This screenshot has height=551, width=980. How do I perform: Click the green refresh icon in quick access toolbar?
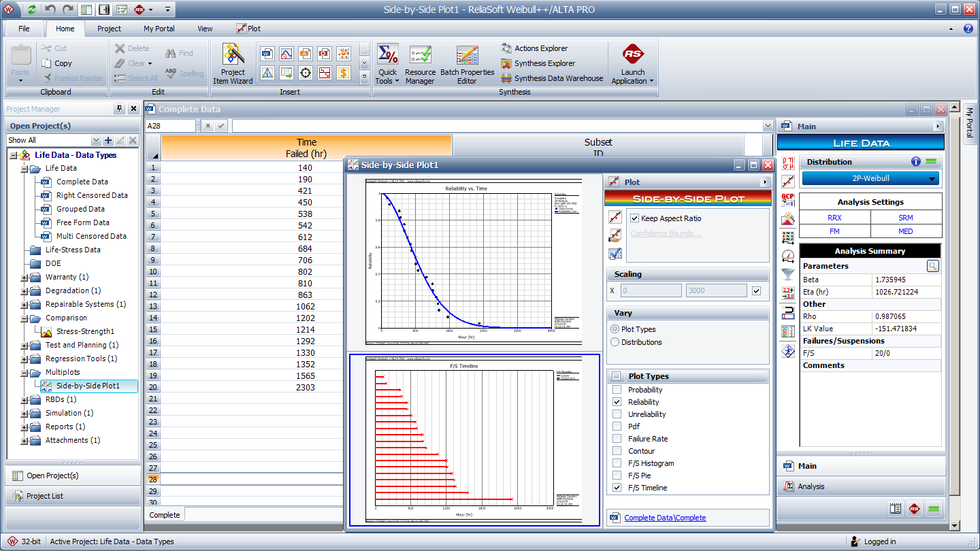point(32,10)
